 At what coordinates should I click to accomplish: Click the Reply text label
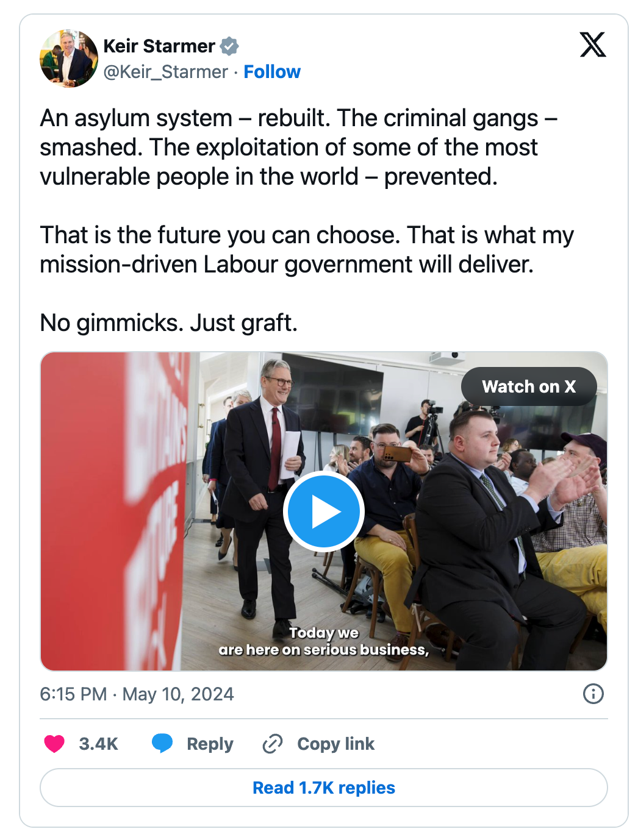210,744
